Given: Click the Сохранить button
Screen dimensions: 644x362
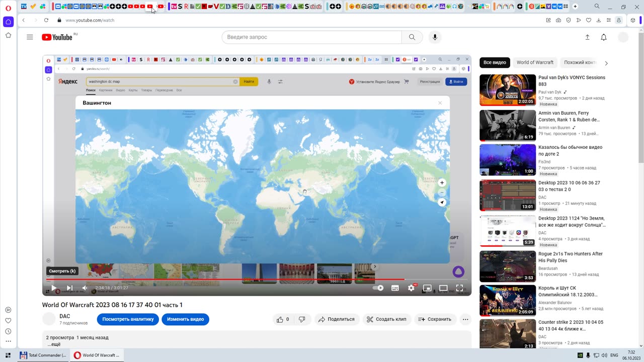Looking at the screenshot, I should point(435,319).
